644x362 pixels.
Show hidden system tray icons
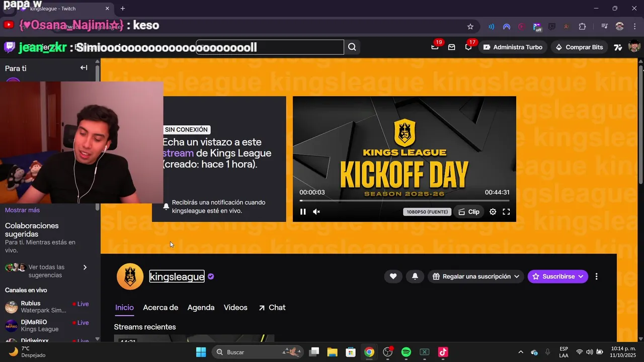pos(520,352)
